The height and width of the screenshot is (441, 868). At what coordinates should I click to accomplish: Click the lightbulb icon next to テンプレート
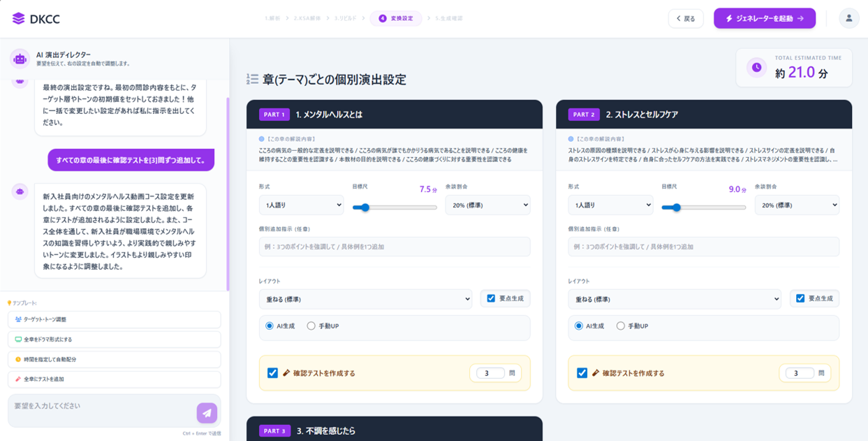point(9,303)
